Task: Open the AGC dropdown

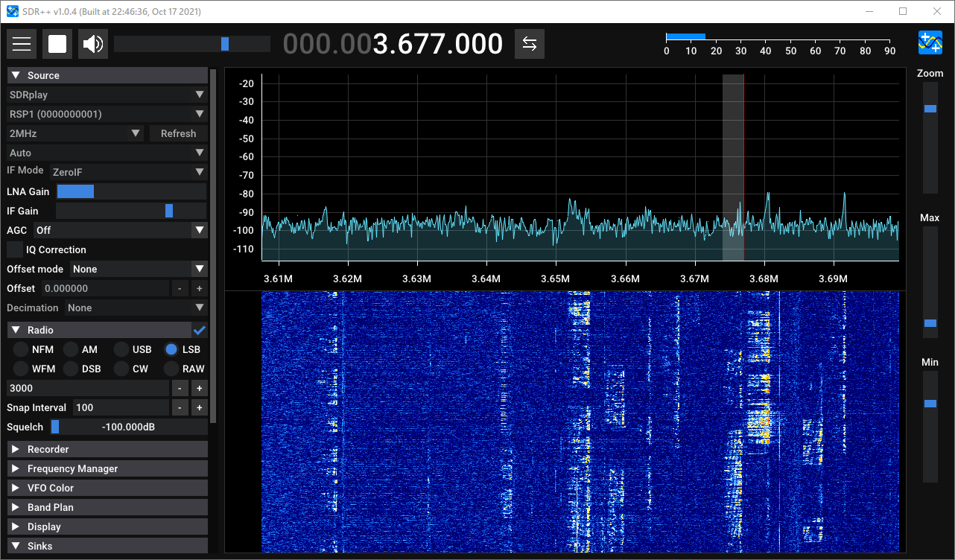Action: pos(119,230)
